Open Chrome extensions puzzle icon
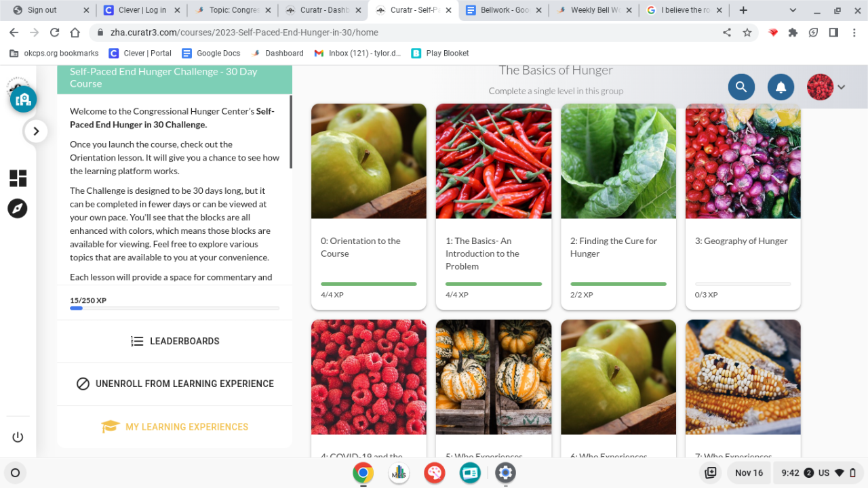The height and width of the screenshot is (488, 868). (x=793, y=33)
